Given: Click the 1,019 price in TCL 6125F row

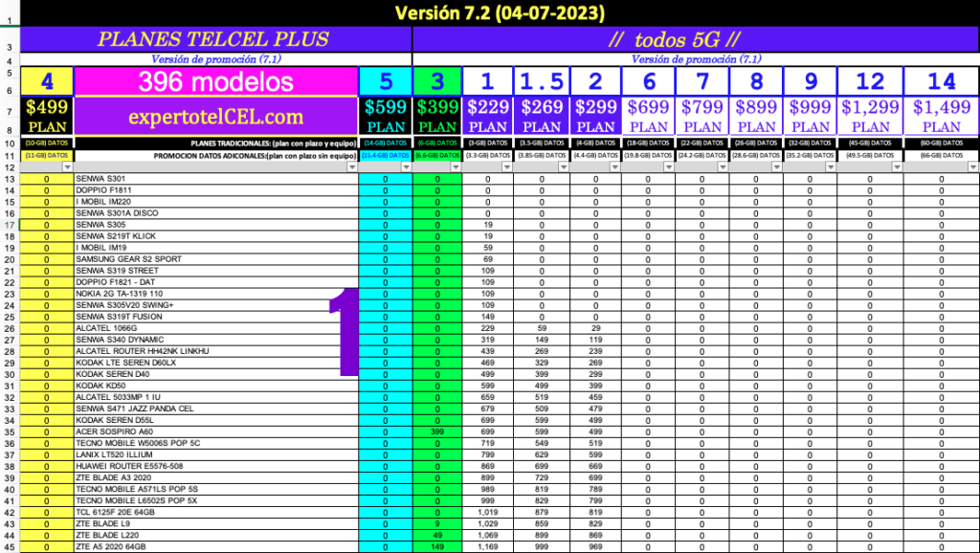Looking at the screenshot, I should [487, 513].
